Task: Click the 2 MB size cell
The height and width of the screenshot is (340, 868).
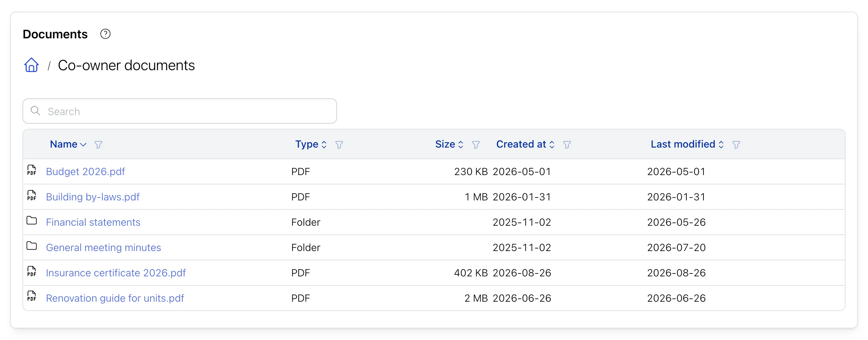Action: click(x=476, y=298)
